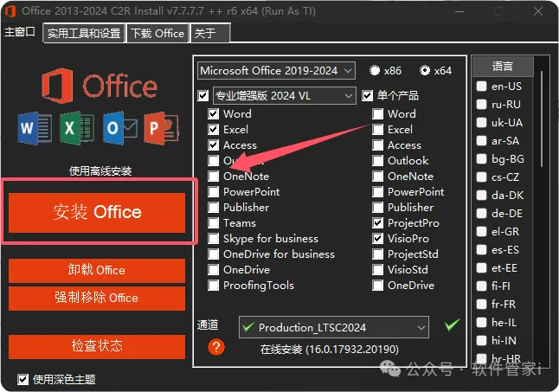Image resolution: width=559 pixels, height=392 pixels.
Task: Check PowerPoint in the suite list
Action: click(x=214, y=192)
